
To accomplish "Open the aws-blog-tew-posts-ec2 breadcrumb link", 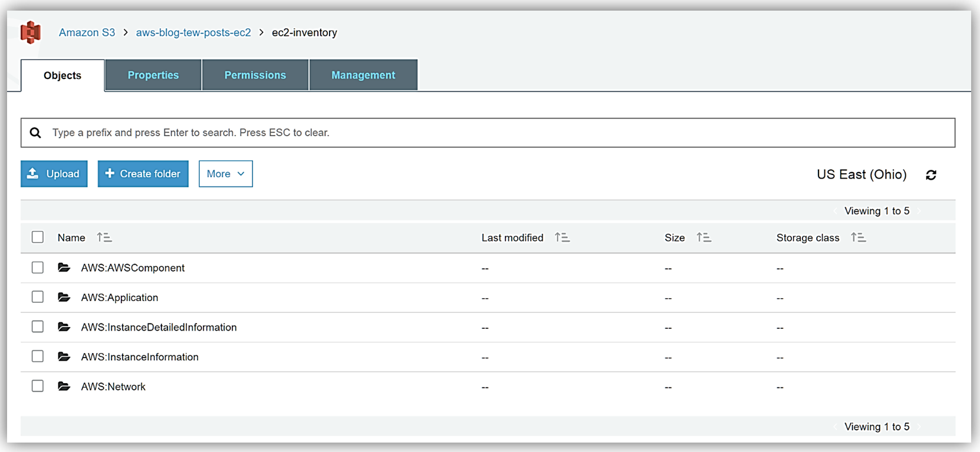I will [x=193, y=32].
